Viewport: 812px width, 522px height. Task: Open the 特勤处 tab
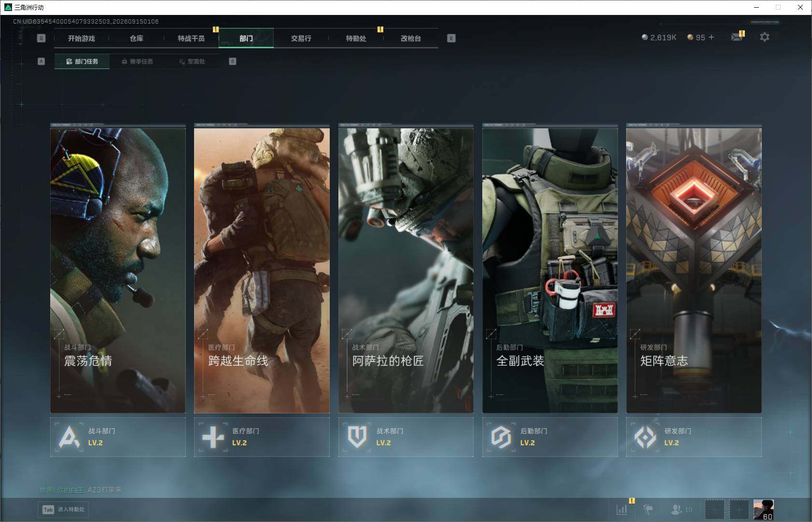[x=356, y=38]
